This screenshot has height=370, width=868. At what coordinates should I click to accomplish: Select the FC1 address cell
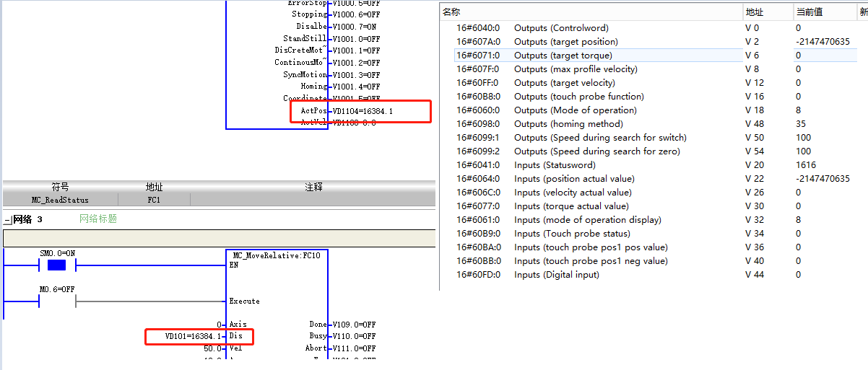tap(154, 200)
